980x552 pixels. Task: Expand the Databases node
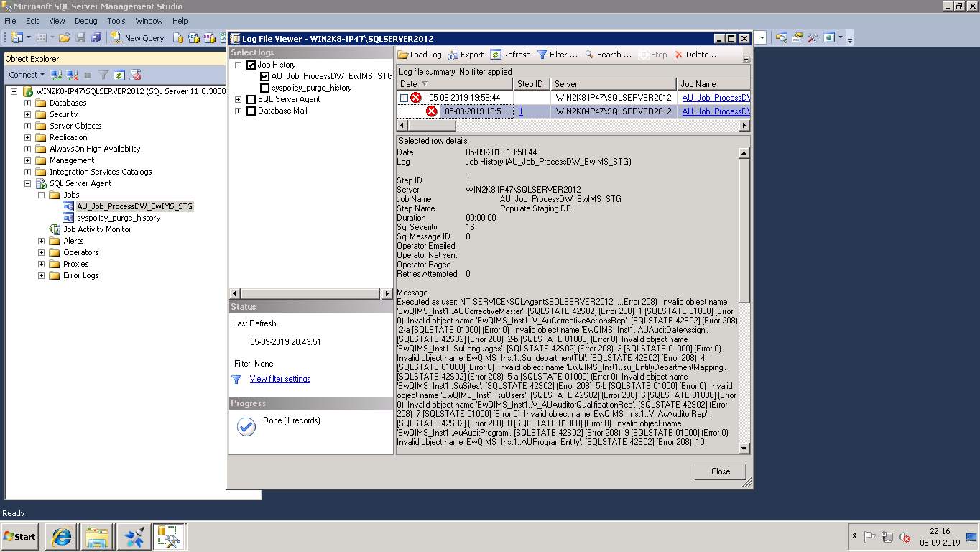[x=28, y=103]
